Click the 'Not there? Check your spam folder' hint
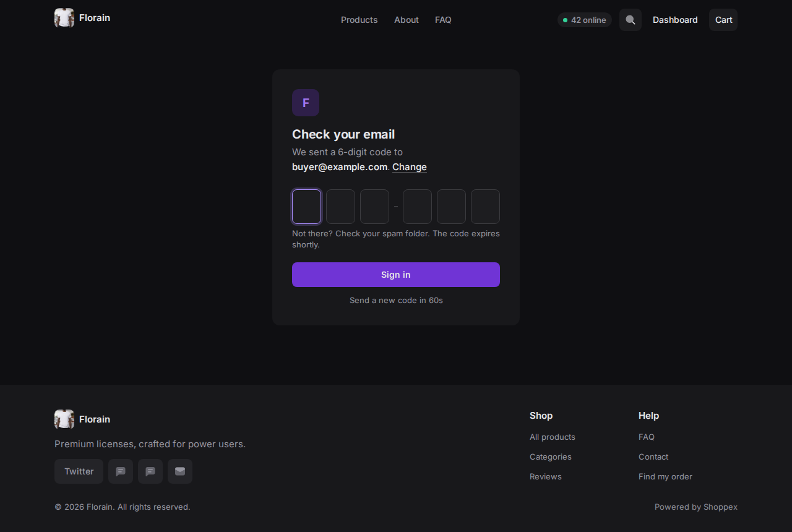Image resolution: width=792 pixels, height=532 pixels. [x=396, y=239]
